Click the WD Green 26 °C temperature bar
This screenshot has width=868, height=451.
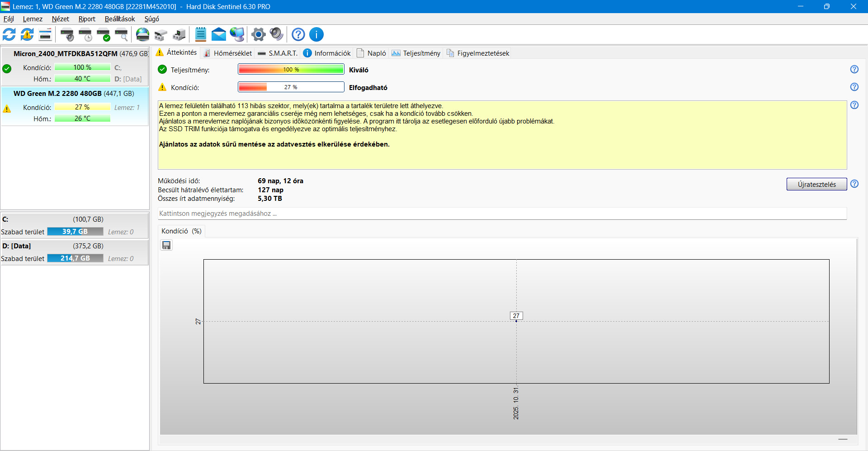coord(82,119)
